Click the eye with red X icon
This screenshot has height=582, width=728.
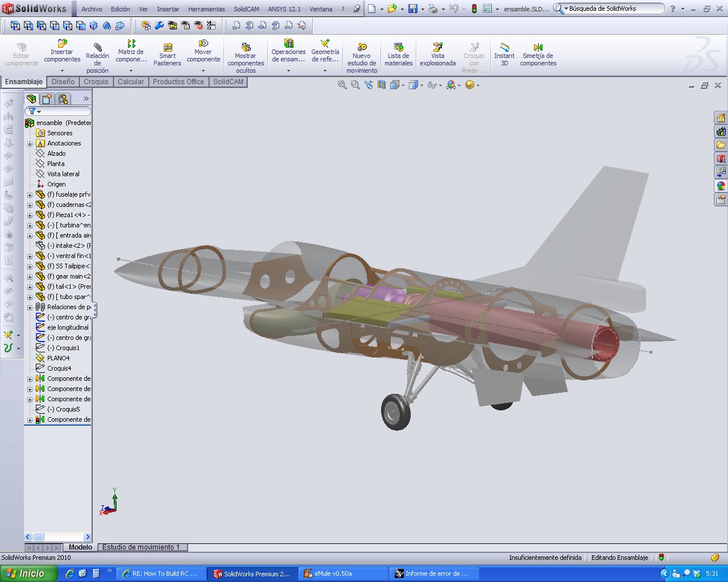(198, 26)
